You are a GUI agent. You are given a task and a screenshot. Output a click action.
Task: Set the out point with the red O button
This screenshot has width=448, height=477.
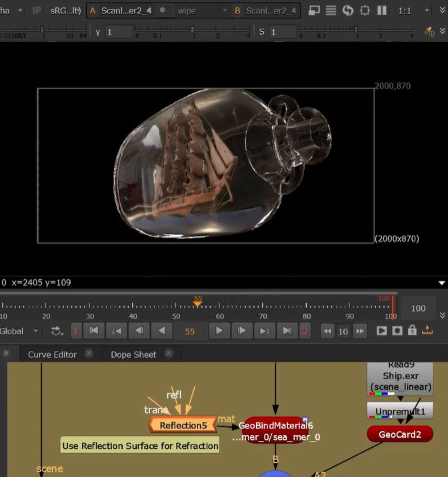pyautogui.click(x=305, y=330)
